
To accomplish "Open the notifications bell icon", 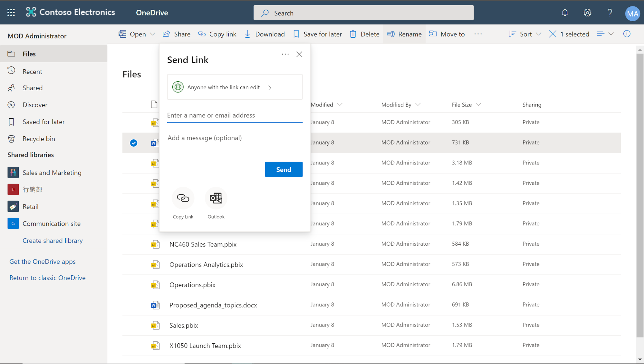I will (565, 13).
